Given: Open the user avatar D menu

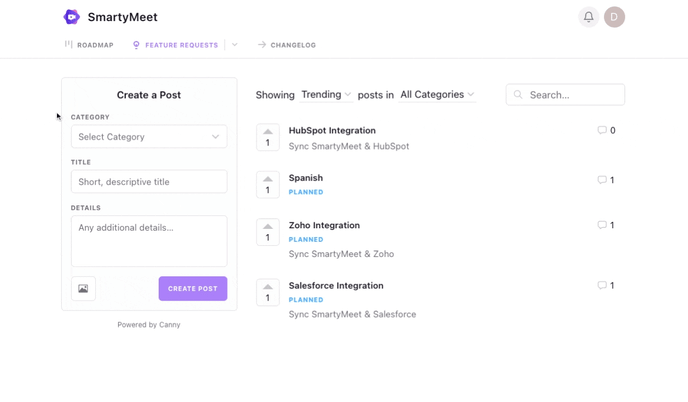Looking at the screenshot, I should click(614, 17).
